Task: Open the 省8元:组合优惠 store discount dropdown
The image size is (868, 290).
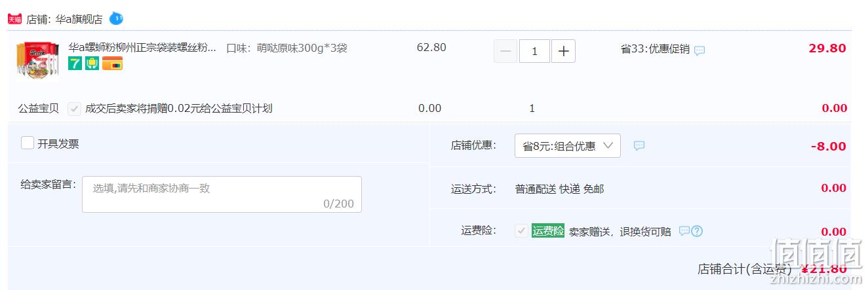Action: tap(568, 145)
